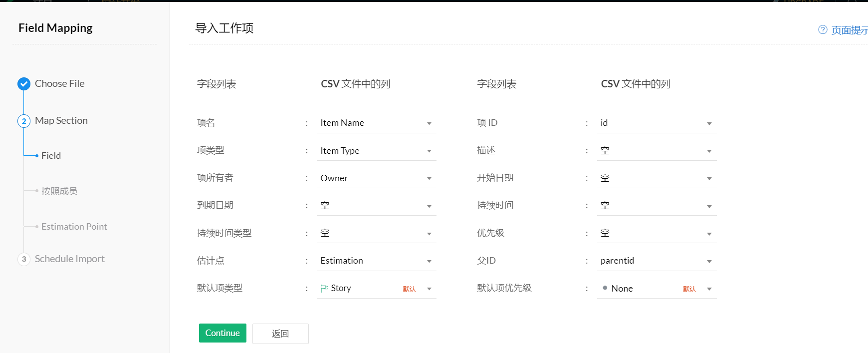Image resolution: width=868 pixels, height=353 pixels.
Task: Click the 返回 back button
Action: 280,334
